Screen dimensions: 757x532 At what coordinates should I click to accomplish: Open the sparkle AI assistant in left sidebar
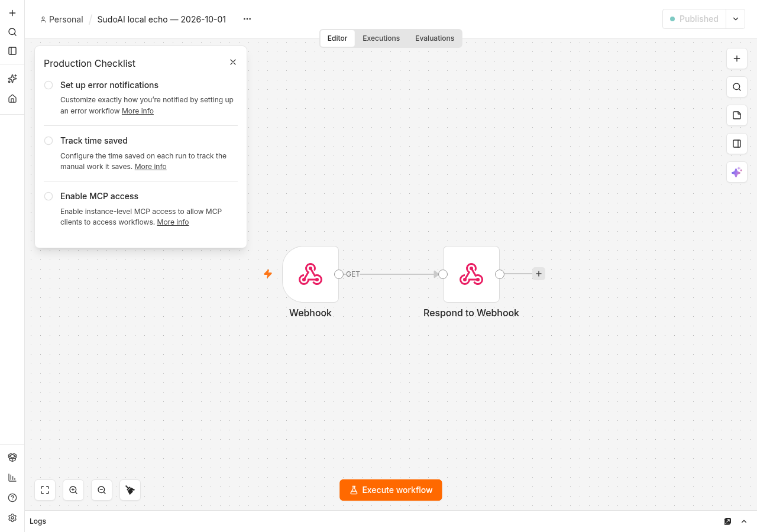click(x=12, y=79)
